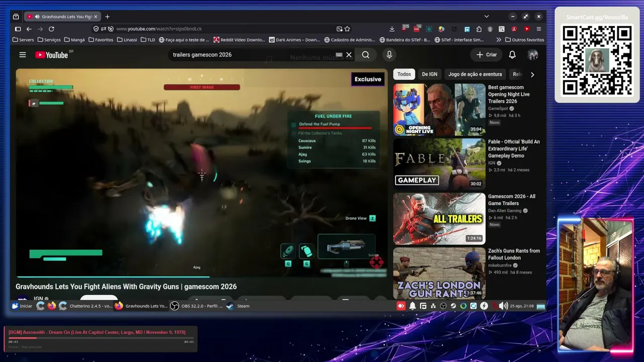Reload the page with the refresh button

51,29
